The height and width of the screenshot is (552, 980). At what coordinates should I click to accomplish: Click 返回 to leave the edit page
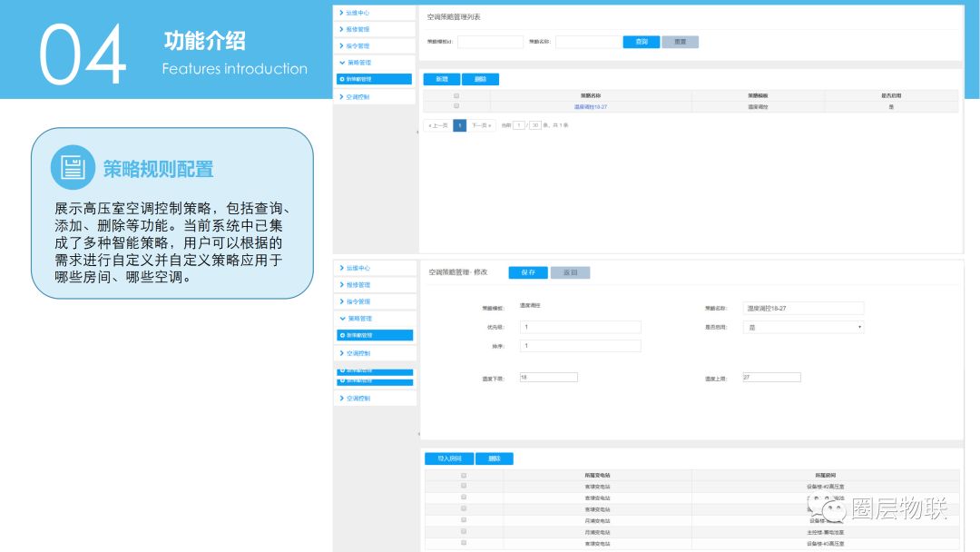click(570, 272)
